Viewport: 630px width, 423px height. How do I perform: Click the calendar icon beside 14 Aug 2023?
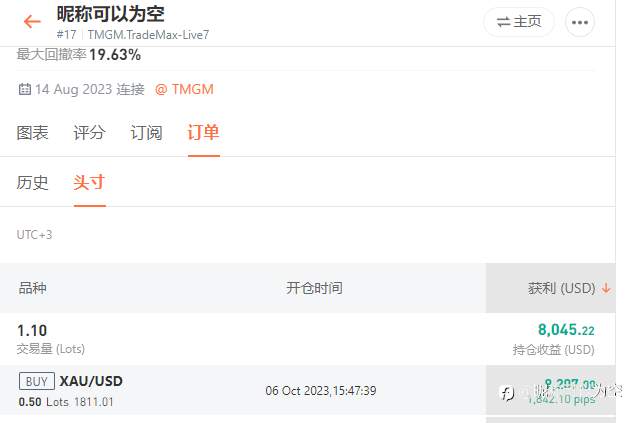25,89
